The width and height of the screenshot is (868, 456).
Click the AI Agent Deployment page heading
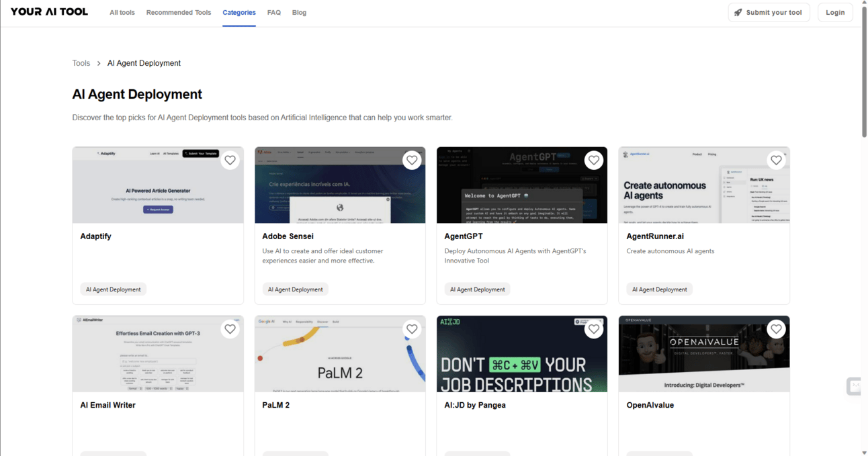pos(137,94)
